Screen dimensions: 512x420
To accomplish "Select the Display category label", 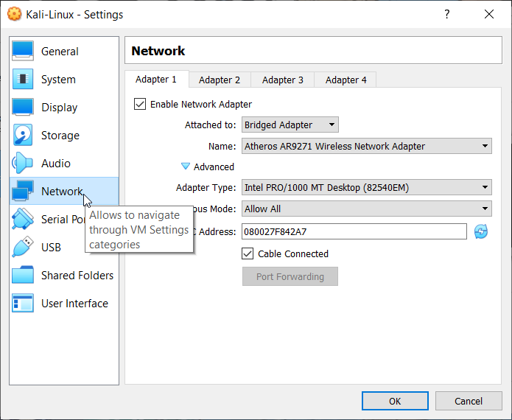I will (x=60, y=108).
